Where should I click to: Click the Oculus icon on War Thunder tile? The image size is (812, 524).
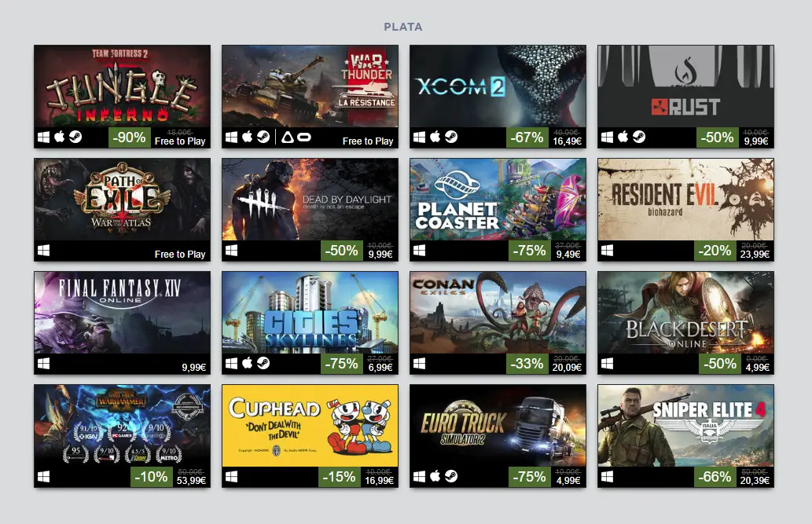click(x=304, y=137)
